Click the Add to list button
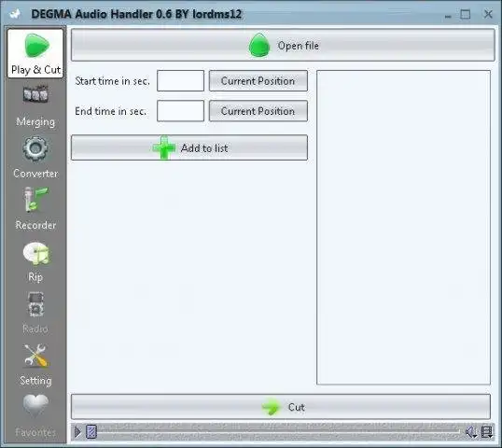The image size is (502, 448). pos(189,147)
